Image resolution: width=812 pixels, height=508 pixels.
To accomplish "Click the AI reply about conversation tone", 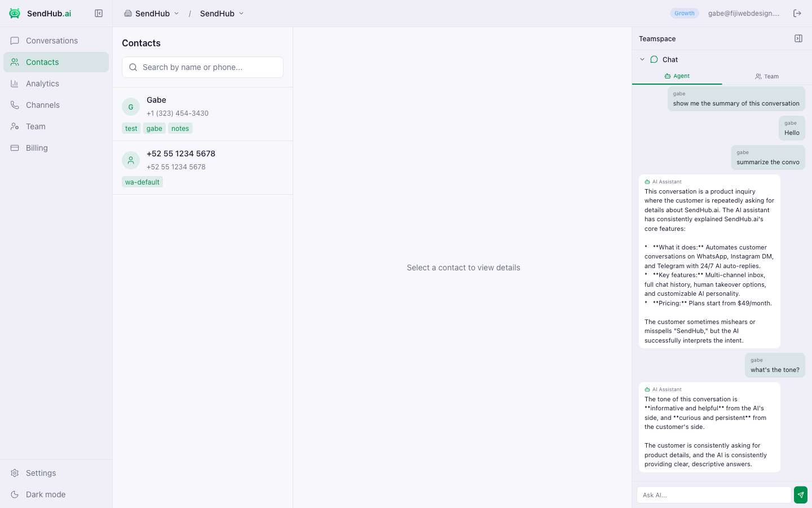I will (x=709, y=427).
